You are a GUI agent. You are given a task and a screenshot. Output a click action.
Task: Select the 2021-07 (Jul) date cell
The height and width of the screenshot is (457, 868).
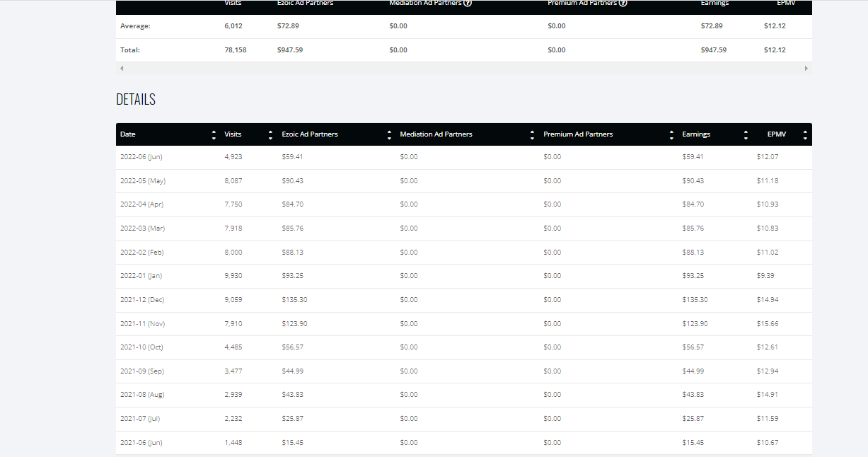click(x=140, y=419)
